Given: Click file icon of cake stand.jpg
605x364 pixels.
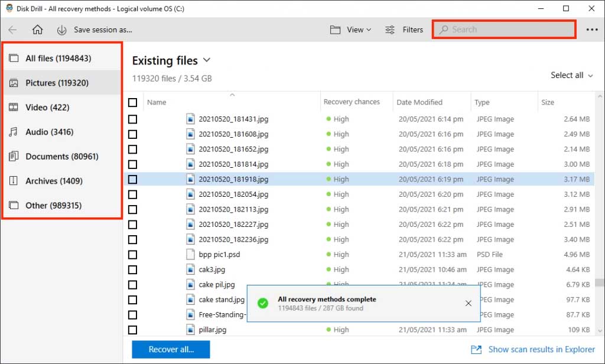Looking at the screenshot, I should tap(190, 300).
